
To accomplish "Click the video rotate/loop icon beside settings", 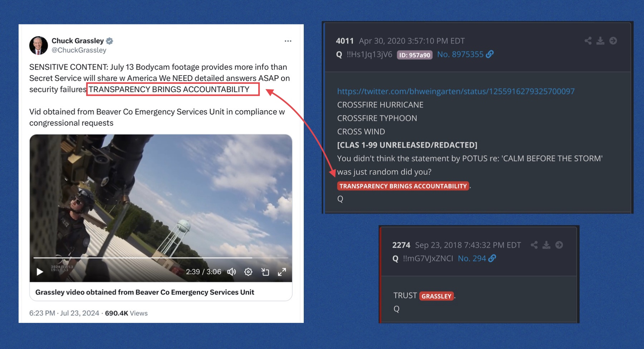I will (x=265, y=272).
